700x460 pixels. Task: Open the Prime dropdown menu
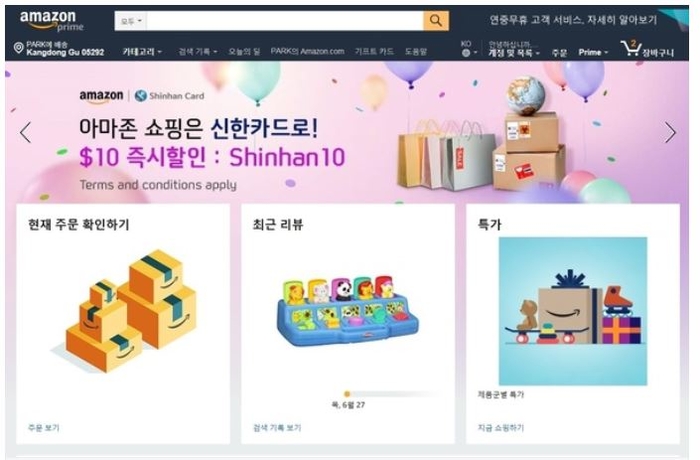(x=593, y=52)
